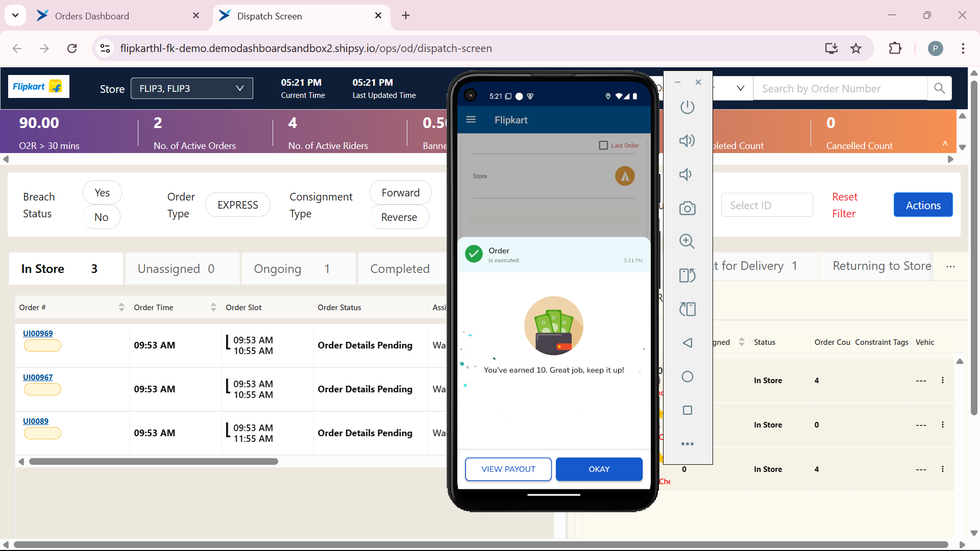980x551 pixels.
Task: Click the Flipkart logo in dashboard header
Action: (39, 87)
